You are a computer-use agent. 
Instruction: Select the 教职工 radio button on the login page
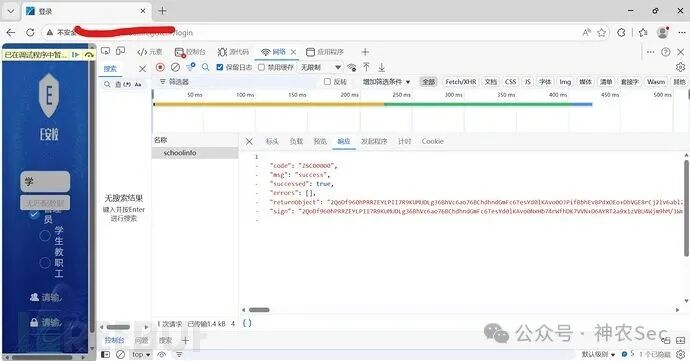coord(45,263)
